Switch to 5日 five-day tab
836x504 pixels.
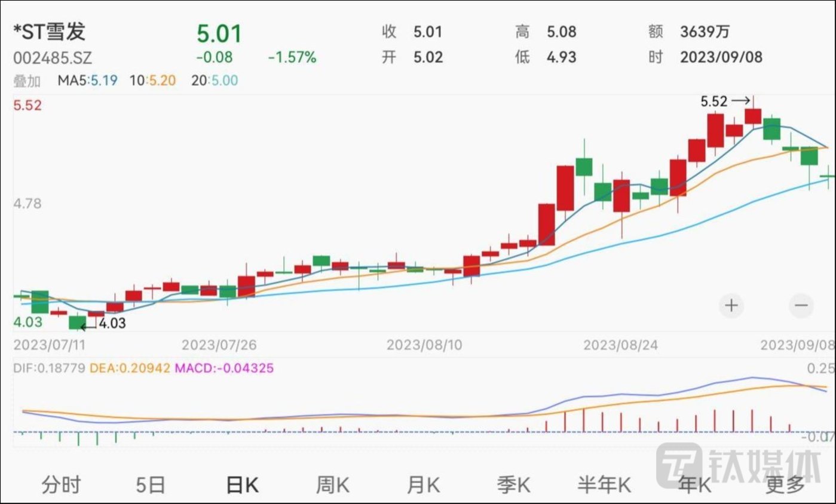pyautogui.click(x=150, y=485)
